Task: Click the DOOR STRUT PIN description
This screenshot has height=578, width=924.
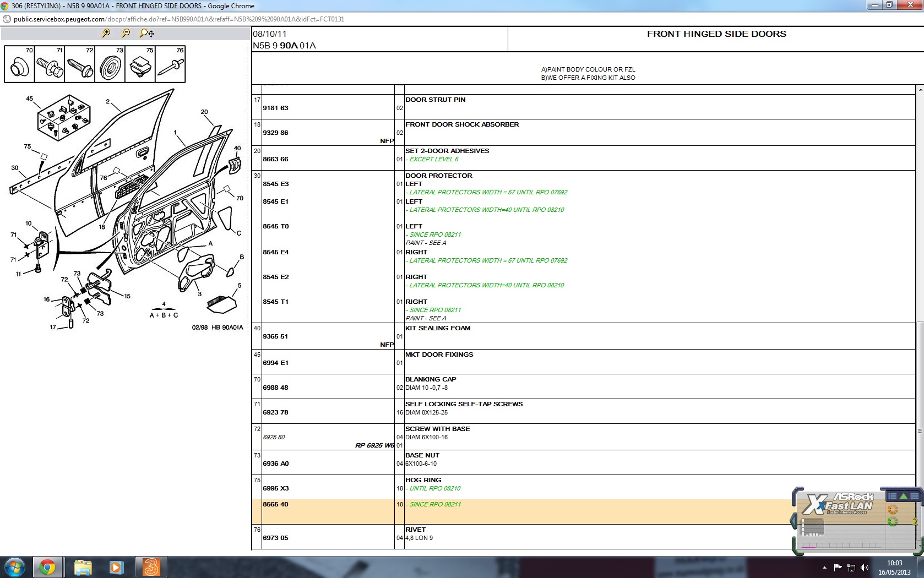Action: coord(435,100)
